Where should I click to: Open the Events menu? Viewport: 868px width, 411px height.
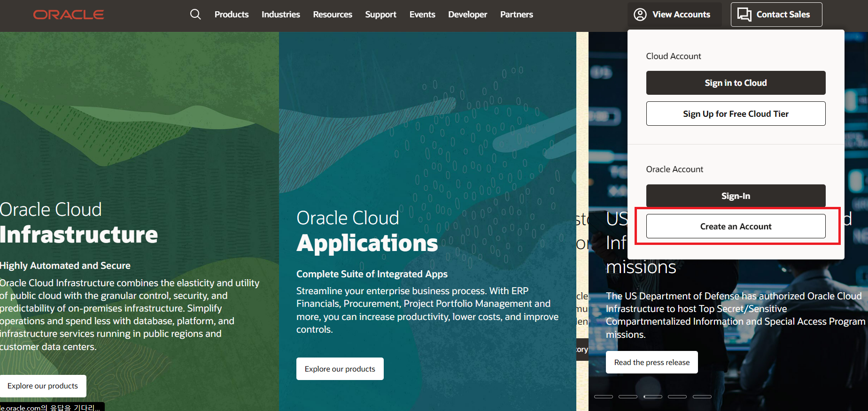422,15
